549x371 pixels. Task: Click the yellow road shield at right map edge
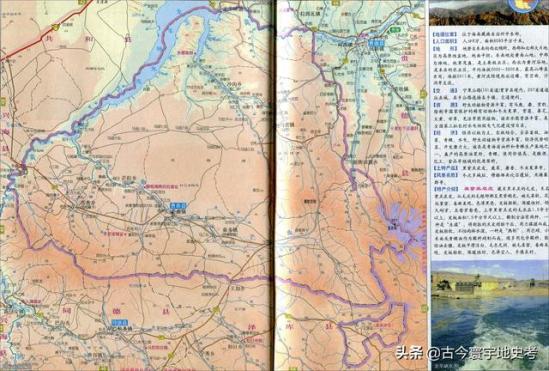[423, 94]
